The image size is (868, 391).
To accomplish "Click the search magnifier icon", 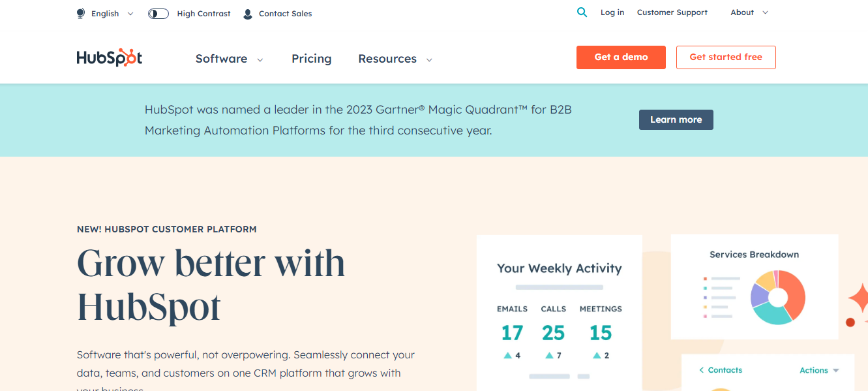I will pos(581,12).
